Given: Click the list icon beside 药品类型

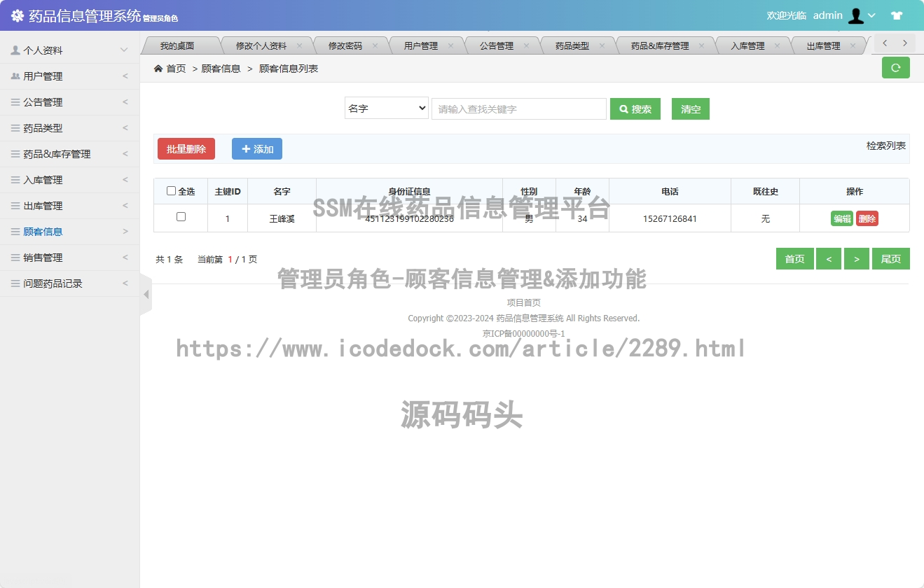Looking at the screenshot, I should click(x=15, y=128).
